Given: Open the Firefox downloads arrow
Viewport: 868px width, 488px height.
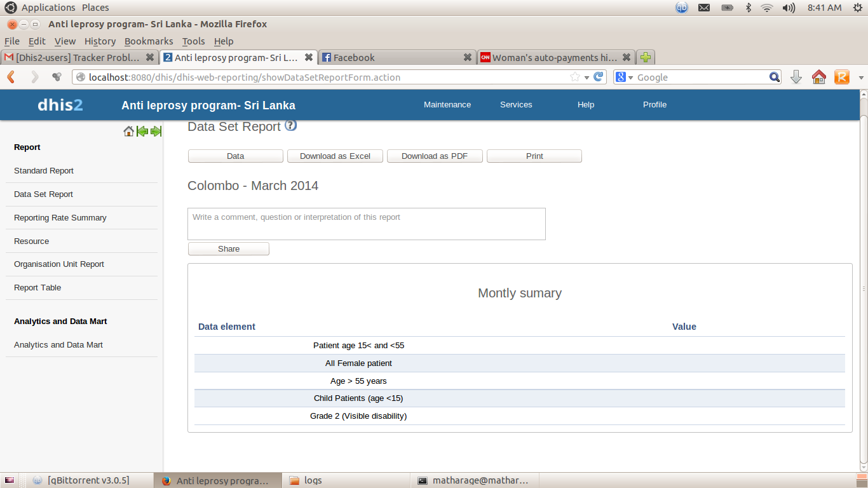Looking at the screenshot, I should (x=796, y=77).
